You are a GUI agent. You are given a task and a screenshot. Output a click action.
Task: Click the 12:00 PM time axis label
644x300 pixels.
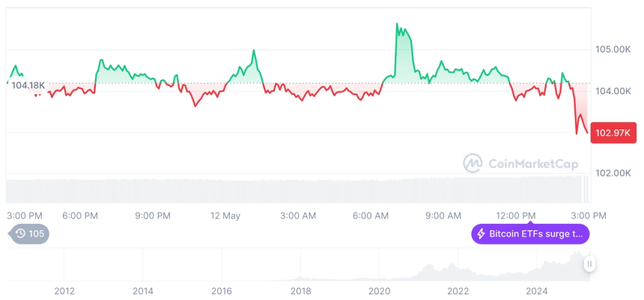point(517,215)
